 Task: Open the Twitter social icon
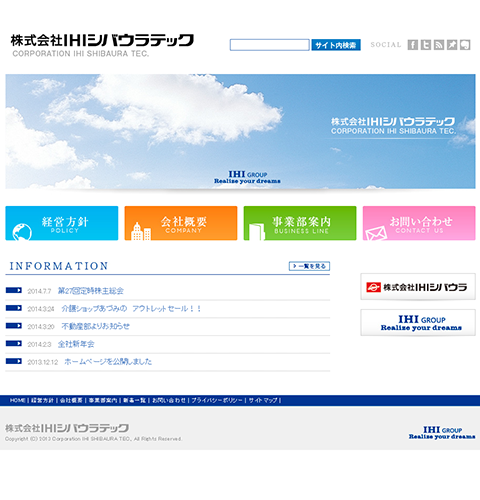[426, 45]
